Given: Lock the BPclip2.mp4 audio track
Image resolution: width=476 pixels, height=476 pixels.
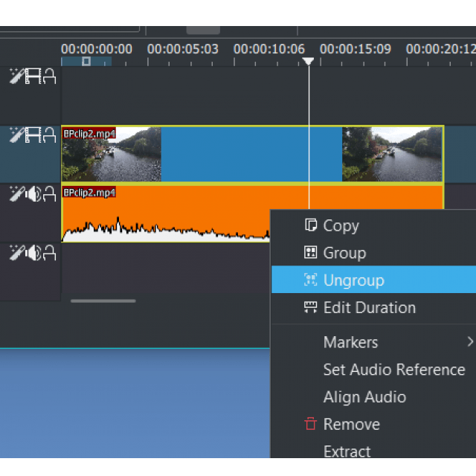Looking at the screenshot, I should (49, 194).
